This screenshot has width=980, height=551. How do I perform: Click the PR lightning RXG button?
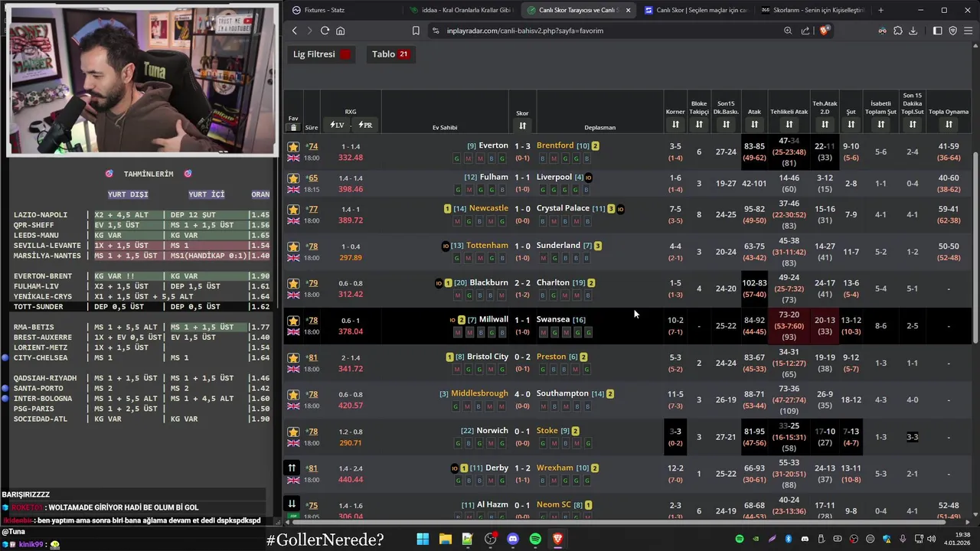point(365,125)
